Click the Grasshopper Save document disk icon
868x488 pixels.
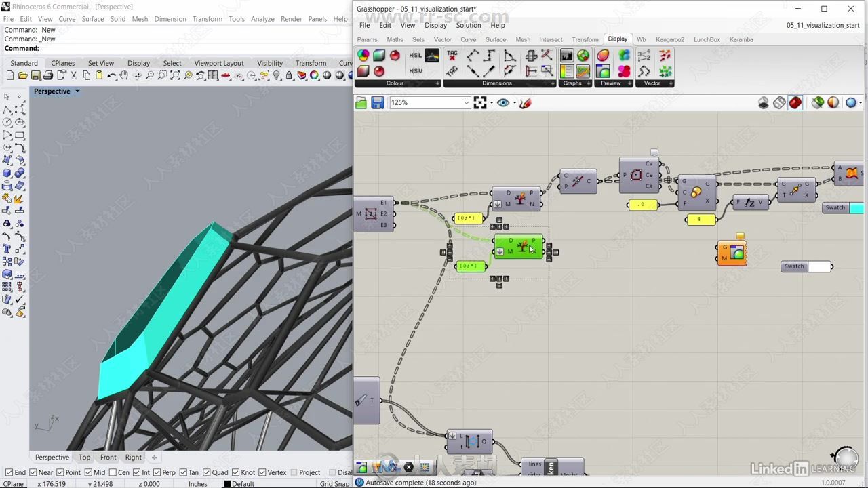[x=377, y=103]
